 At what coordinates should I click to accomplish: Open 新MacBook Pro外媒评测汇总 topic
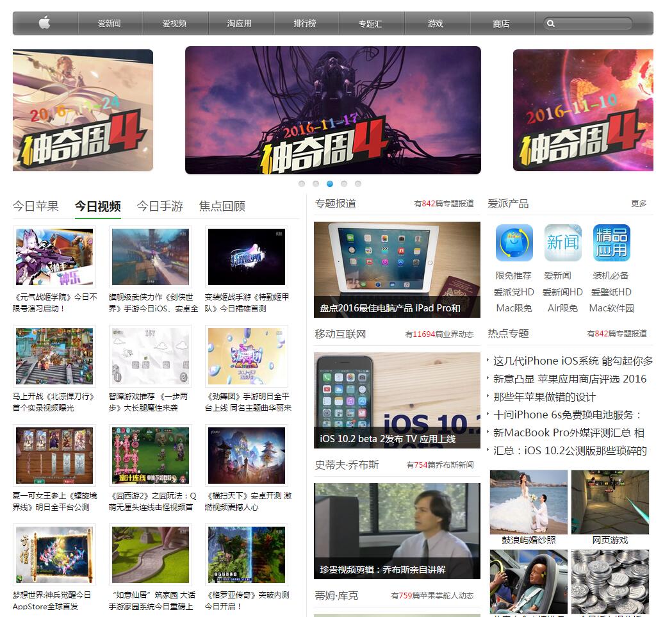569,433
